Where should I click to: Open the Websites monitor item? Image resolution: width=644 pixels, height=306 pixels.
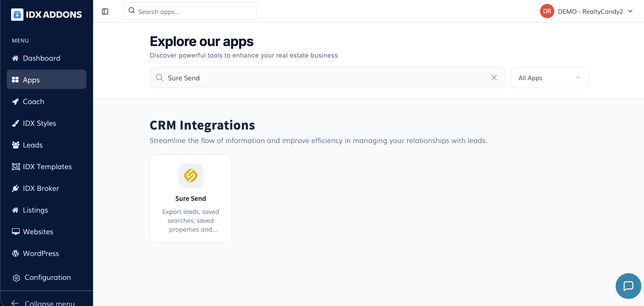[x=38, y=232]
